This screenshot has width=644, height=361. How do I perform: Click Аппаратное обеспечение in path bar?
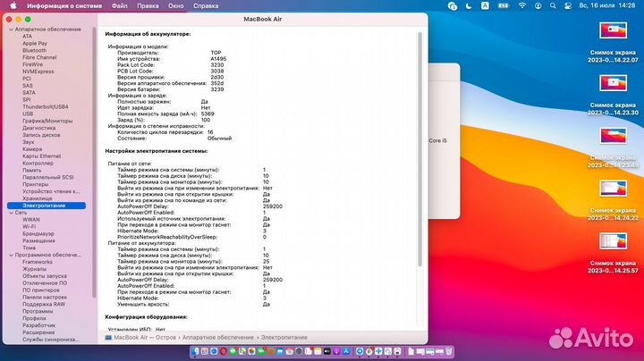click(217, 338)
